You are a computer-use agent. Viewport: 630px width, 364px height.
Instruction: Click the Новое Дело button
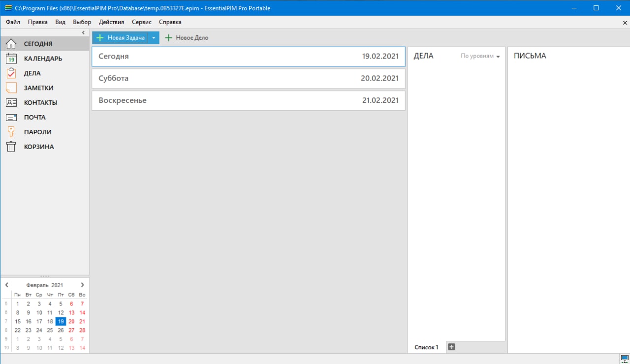pyautogui.click(x=187, y=38)
